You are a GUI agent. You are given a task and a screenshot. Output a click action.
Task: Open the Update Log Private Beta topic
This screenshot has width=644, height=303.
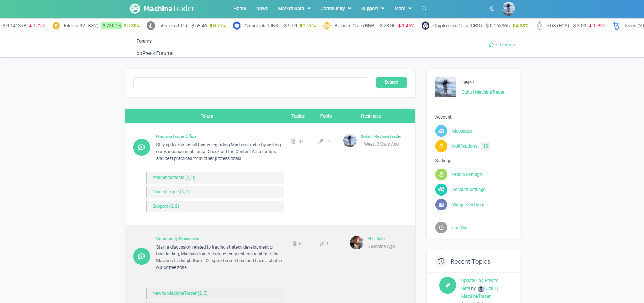coord(480,284)
